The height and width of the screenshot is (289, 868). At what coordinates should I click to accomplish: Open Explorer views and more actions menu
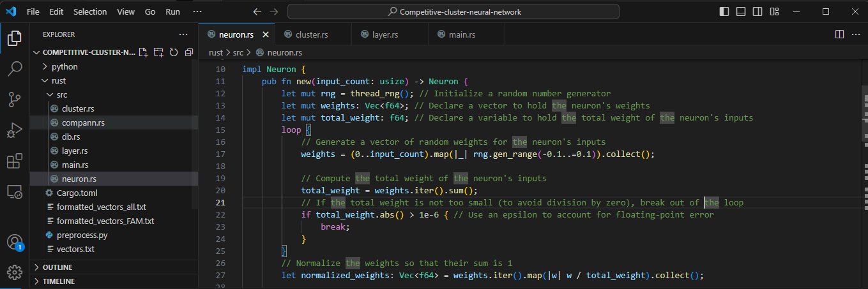184,34
